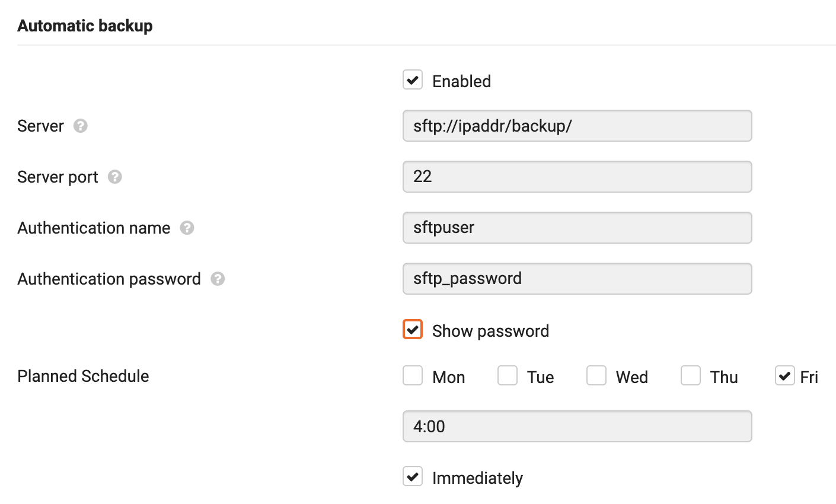Viewport: 836px width, 504px height.
Task: Select the server port value 22
Action: [x=577, y=177]
